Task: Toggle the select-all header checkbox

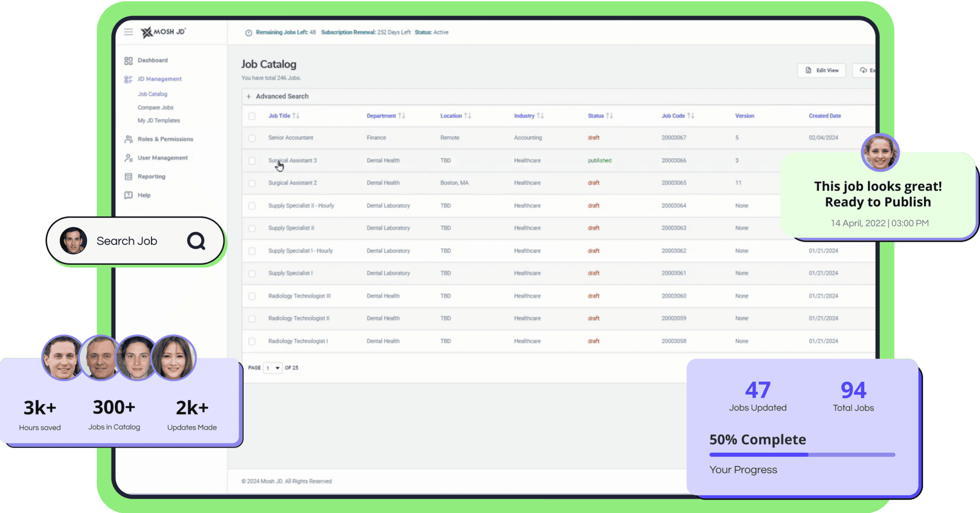Action: pos(252,116)
